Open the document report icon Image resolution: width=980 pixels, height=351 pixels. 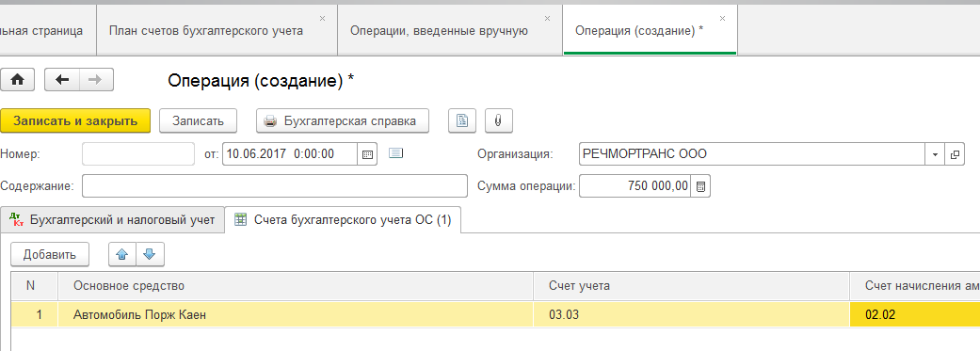click(462, 120)
